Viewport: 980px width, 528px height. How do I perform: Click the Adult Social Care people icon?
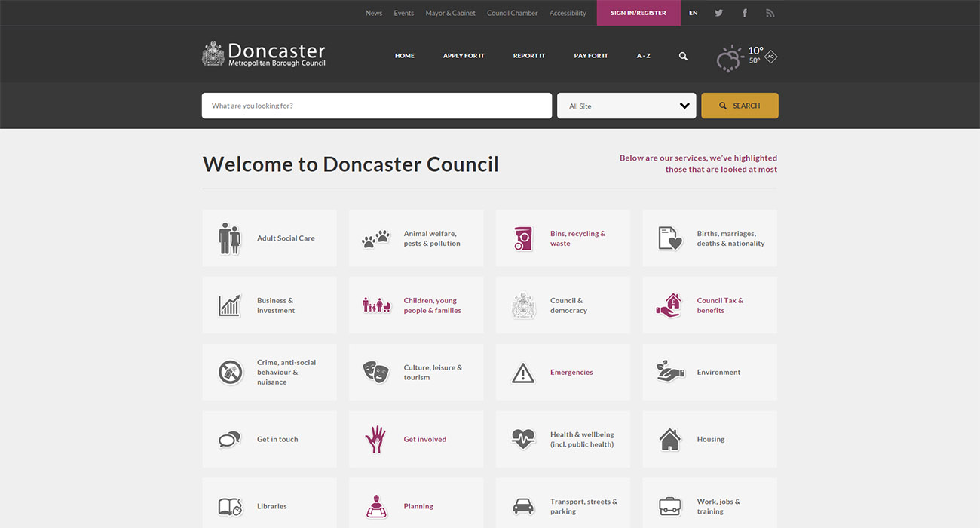pos(230,238)
